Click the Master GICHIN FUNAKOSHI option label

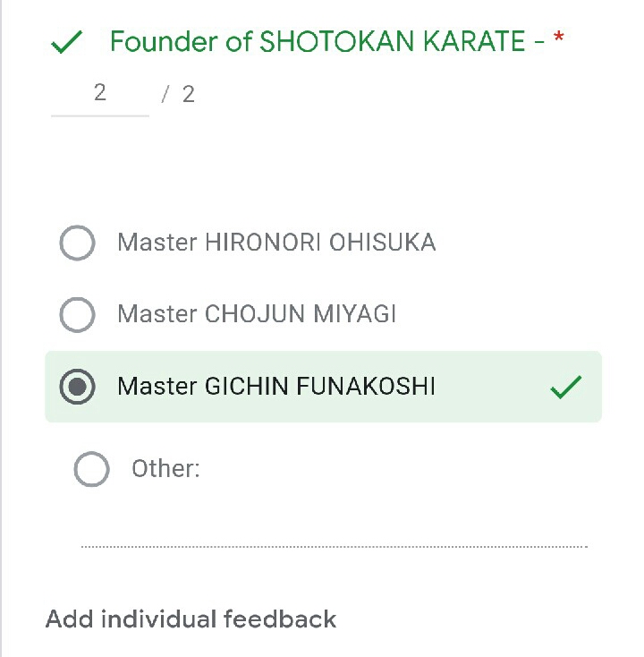pyautogui.click(x=276, y=387)
